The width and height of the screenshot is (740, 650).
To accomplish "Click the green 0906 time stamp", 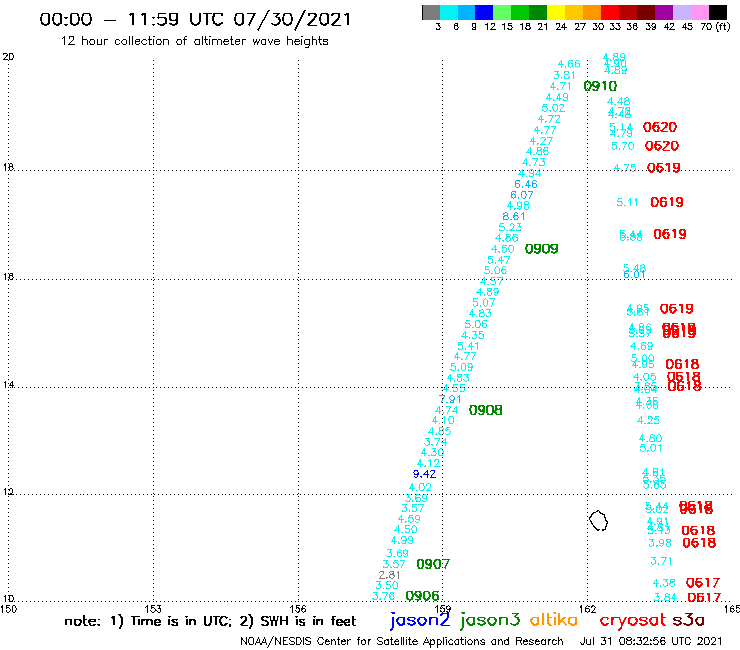I will (422, 596).
